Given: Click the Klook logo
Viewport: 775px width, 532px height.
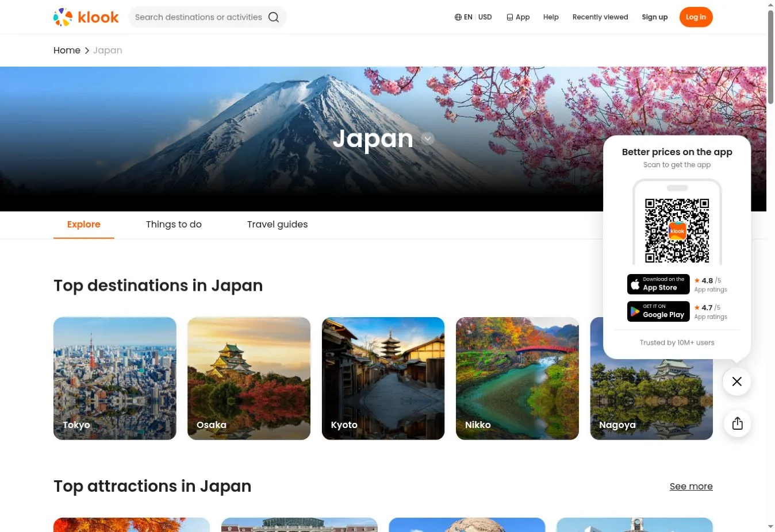Looking at the screenshot, I should tap(86, 17).
